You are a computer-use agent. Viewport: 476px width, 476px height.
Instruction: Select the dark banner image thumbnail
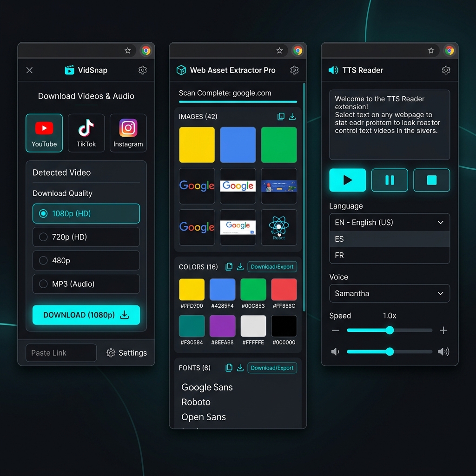[279, 186]
